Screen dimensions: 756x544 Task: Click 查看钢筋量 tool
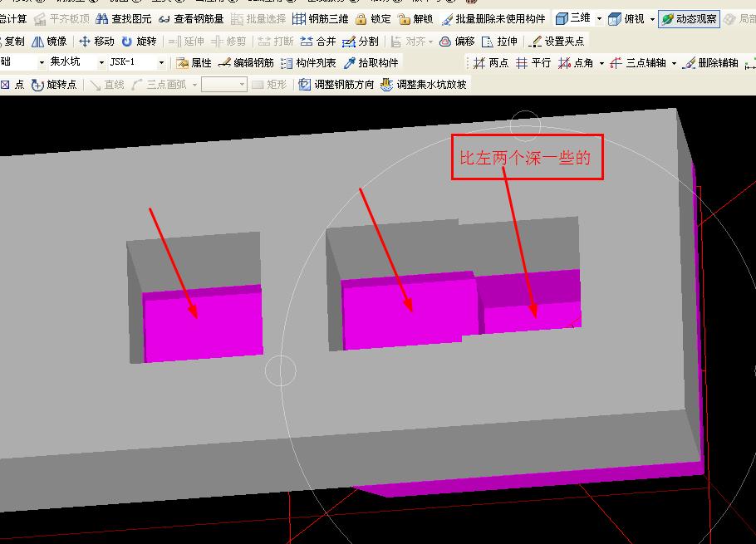(x=191, y=19)
